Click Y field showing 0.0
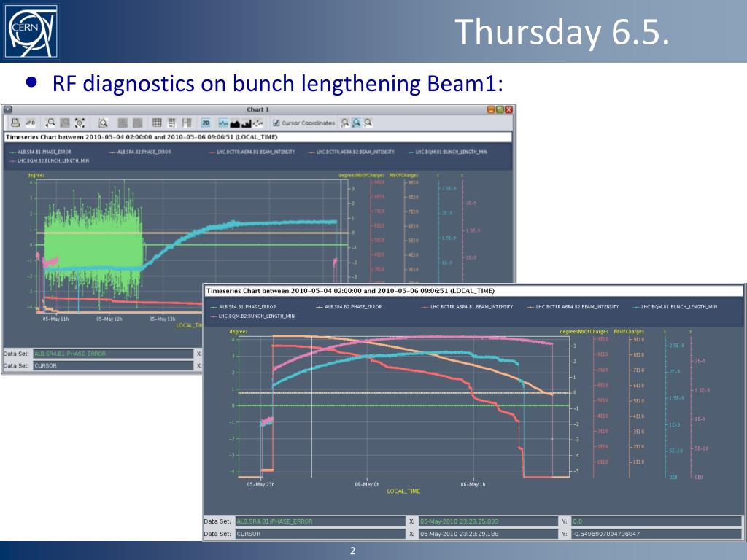Viewport: 747px width, 560px height. [656, 521]
